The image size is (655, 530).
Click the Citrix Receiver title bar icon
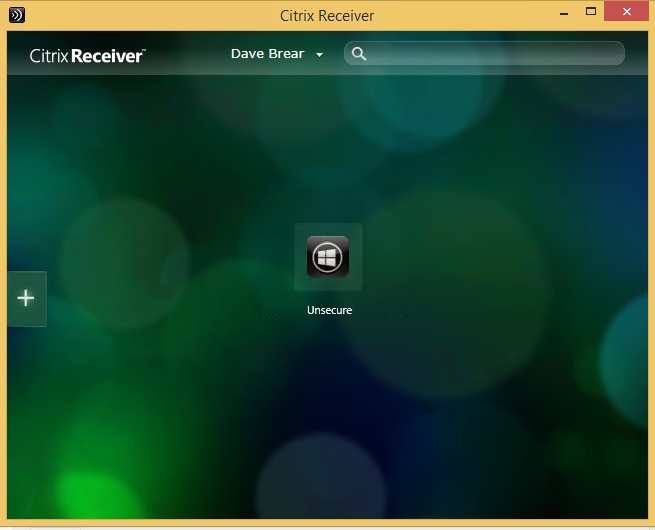tap(15, 15)
